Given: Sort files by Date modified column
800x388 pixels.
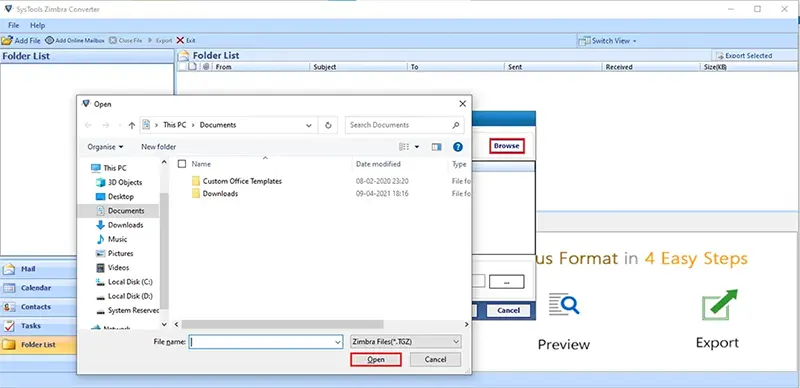Looking at the screenshot, I should 378,164.
